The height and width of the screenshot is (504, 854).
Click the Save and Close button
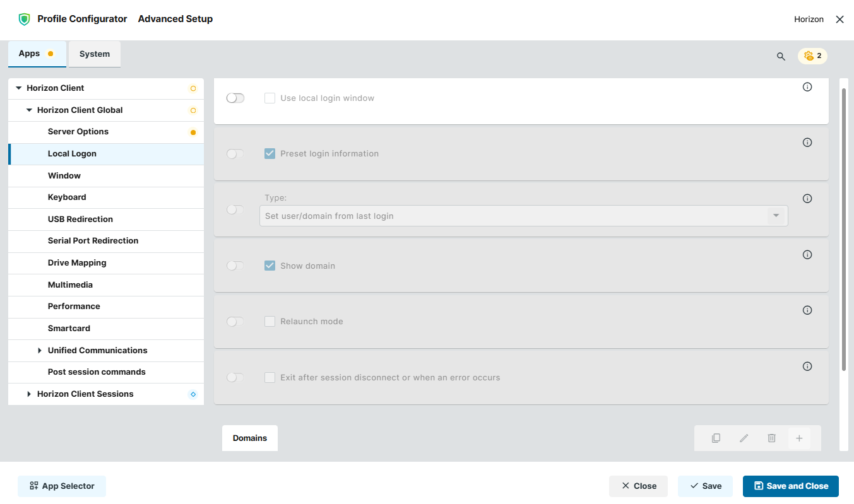(x=791, y=486)
